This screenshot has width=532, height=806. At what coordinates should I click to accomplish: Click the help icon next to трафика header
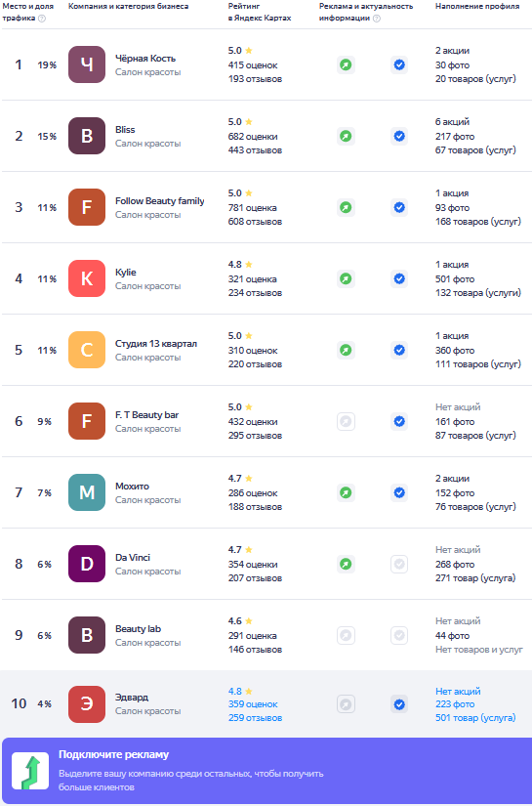click(x=42, y=19)
